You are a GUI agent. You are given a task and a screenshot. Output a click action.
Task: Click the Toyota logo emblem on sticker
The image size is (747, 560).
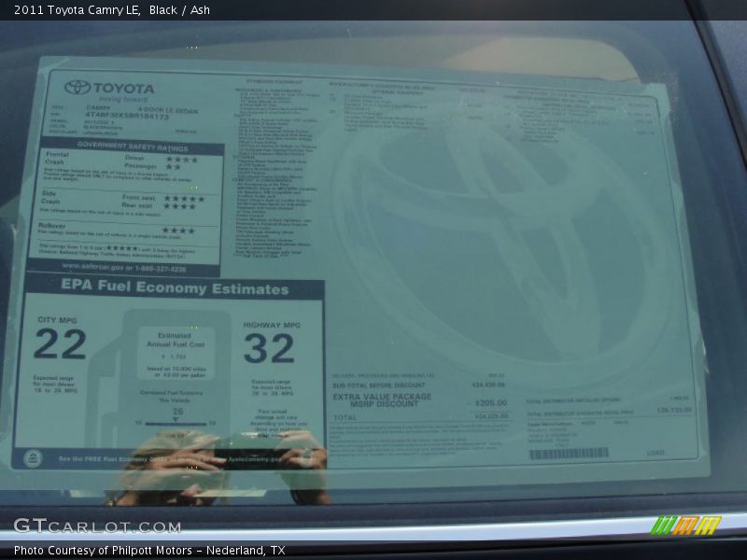tap(78, 88)
